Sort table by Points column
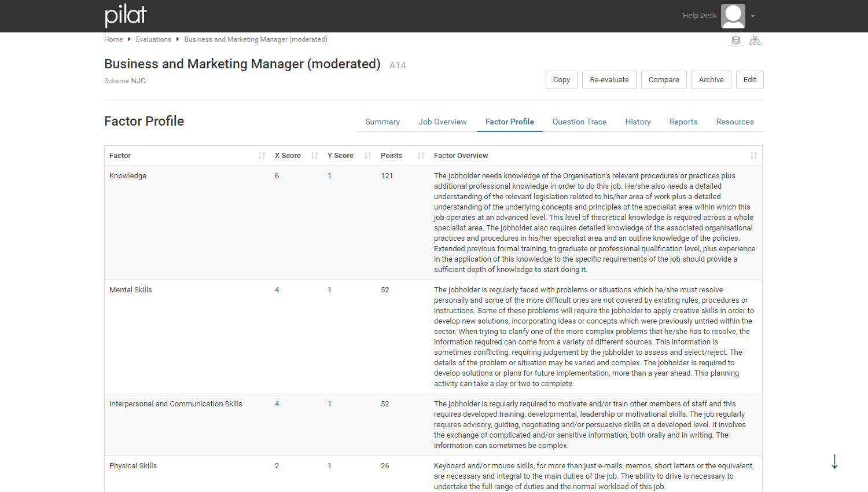 421,156
